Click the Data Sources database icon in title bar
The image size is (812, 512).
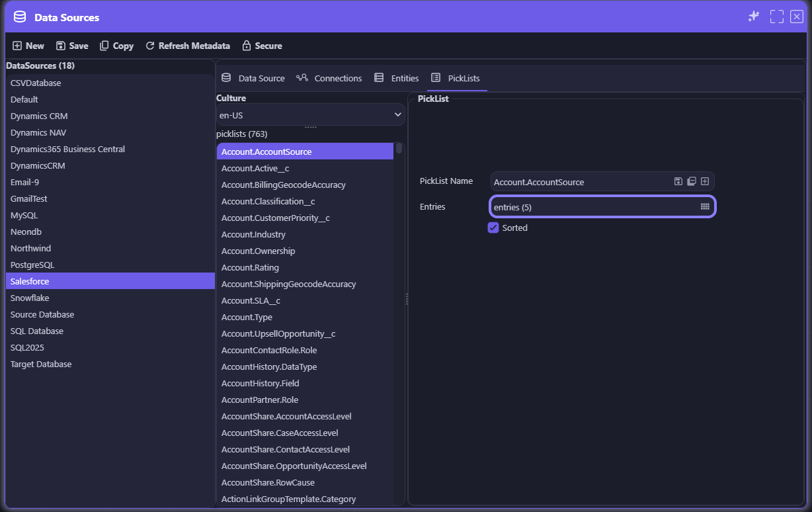coord(20,17)
